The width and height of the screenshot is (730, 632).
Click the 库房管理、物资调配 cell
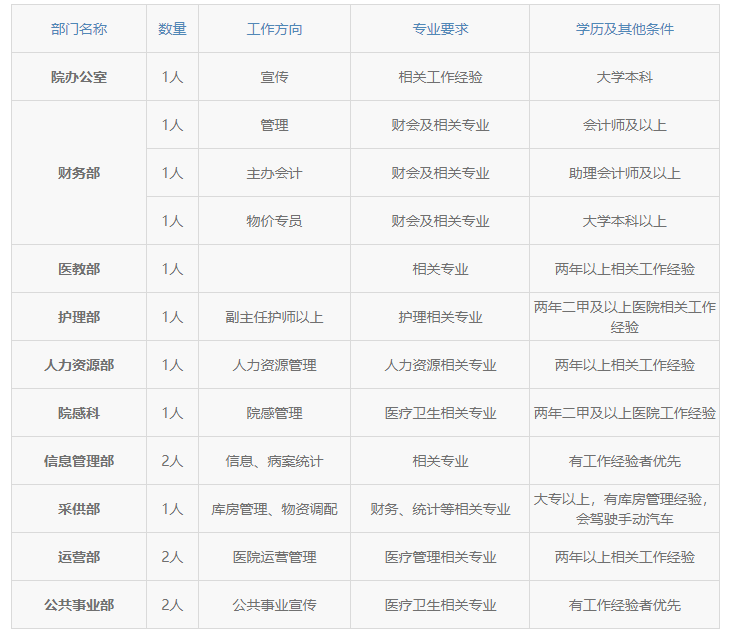(274, 509)
